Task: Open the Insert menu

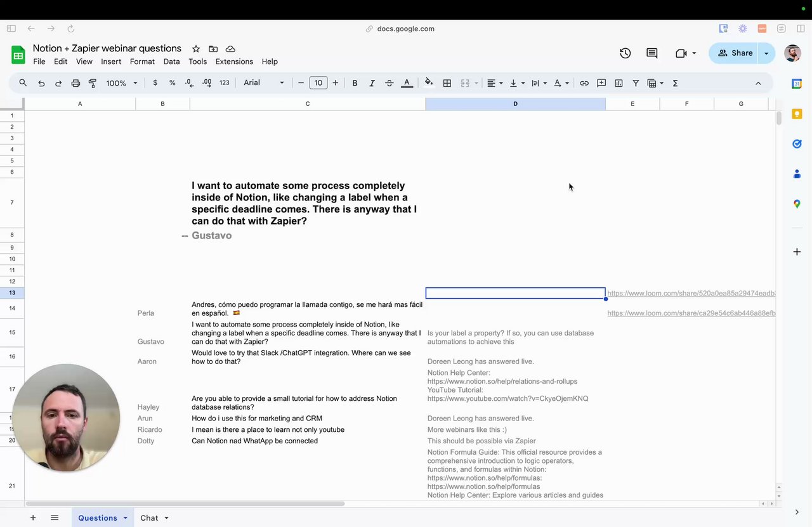Action: (x=111, y=62)
